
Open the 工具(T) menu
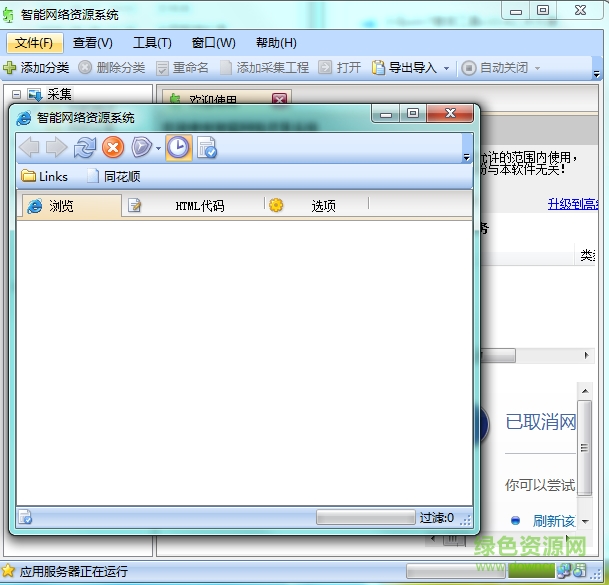pos(152,43)
